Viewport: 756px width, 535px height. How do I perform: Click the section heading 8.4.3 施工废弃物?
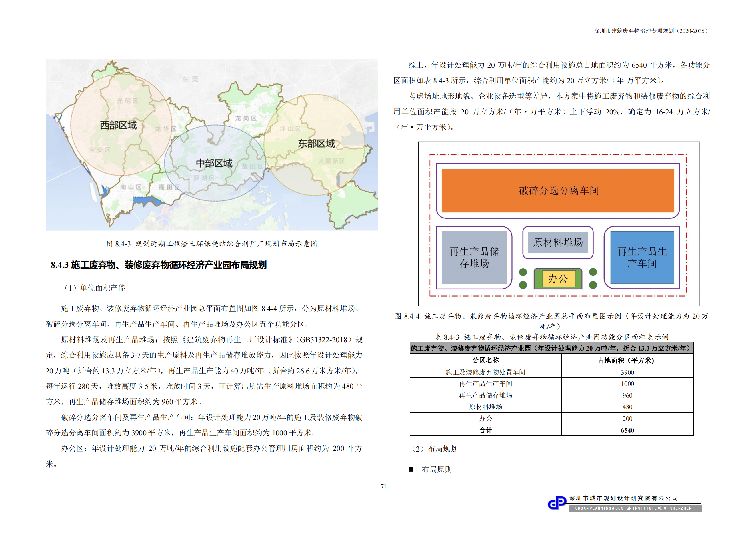pyautogui.click(x=159, y=265)
